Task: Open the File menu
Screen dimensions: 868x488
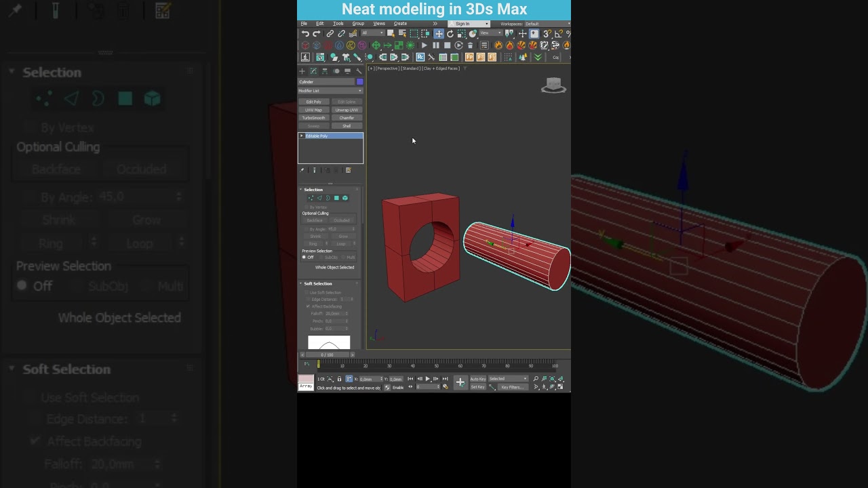Action: [x=304, y=24]
